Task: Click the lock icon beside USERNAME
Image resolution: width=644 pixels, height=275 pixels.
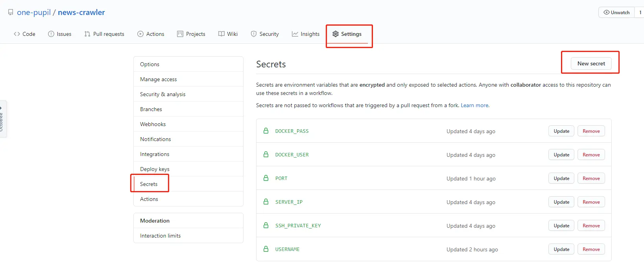Action: pos(266,249)
